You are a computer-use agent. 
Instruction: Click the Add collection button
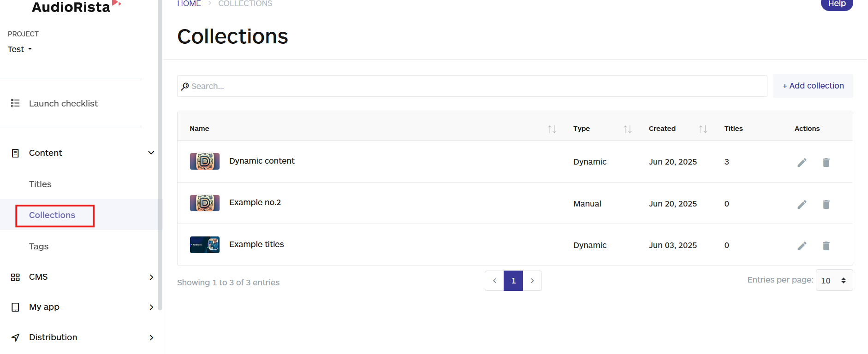(813, 86)
